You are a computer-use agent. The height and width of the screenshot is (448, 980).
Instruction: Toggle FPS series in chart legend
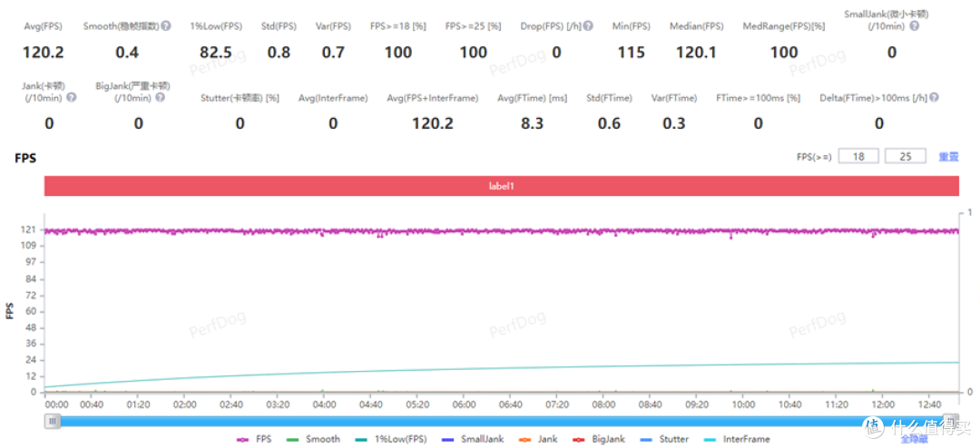tap(253, 439)
